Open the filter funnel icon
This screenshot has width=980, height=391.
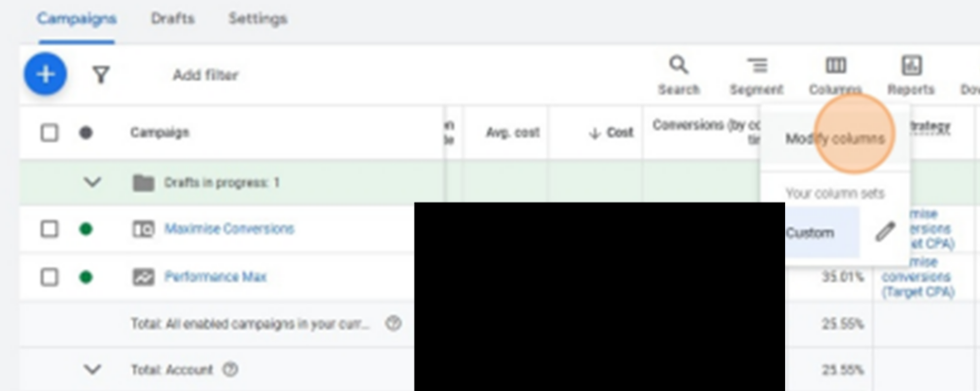pos(100,75)
